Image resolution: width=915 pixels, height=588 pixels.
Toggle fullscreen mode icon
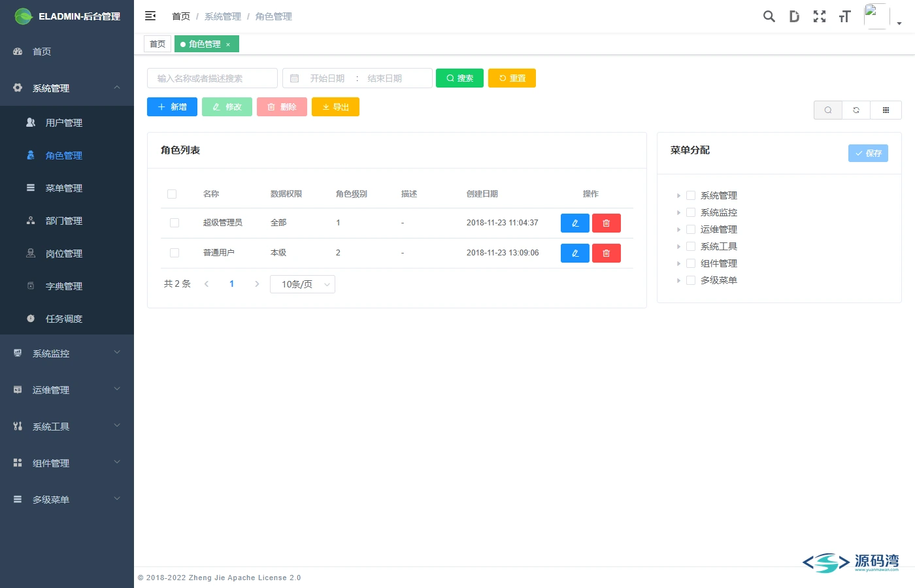820,16
